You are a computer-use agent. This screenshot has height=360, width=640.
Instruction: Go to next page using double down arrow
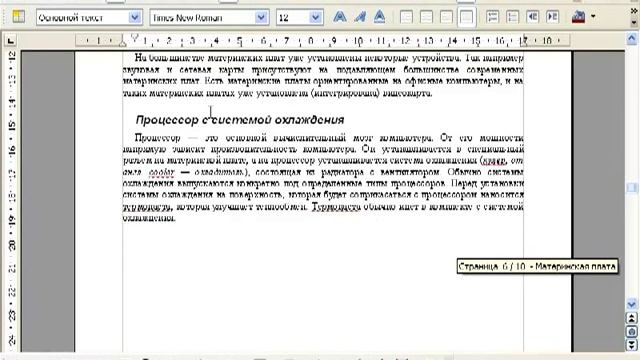pos(631,345)
